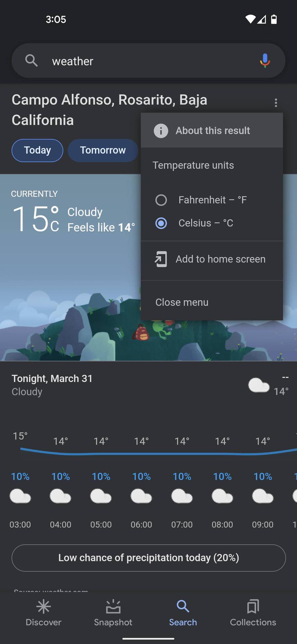Tap the 03:00 hourly forecast cloud icon
This screenshot has height=644, width=297.
tap(20, 496)
